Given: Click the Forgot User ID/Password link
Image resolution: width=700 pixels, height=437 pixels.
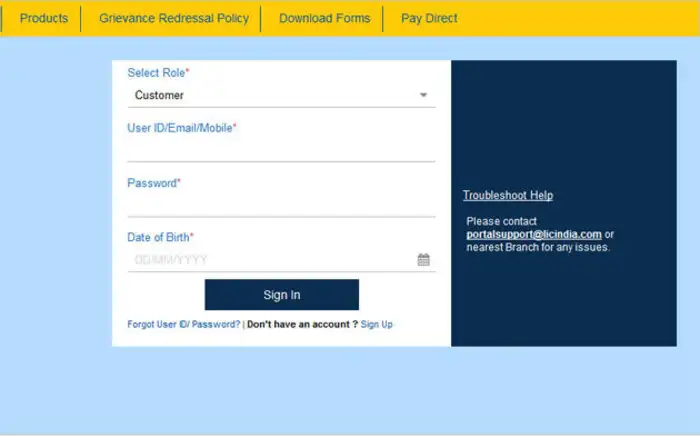Looking at the screenshot, I should tap(183, 324).
